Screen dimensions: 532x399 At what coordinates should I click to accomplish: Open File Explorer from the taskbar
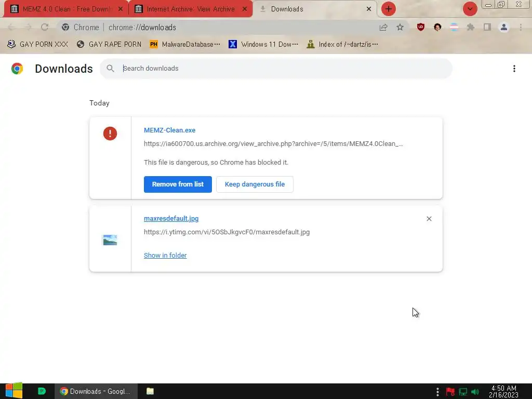[x=150, y=391]
